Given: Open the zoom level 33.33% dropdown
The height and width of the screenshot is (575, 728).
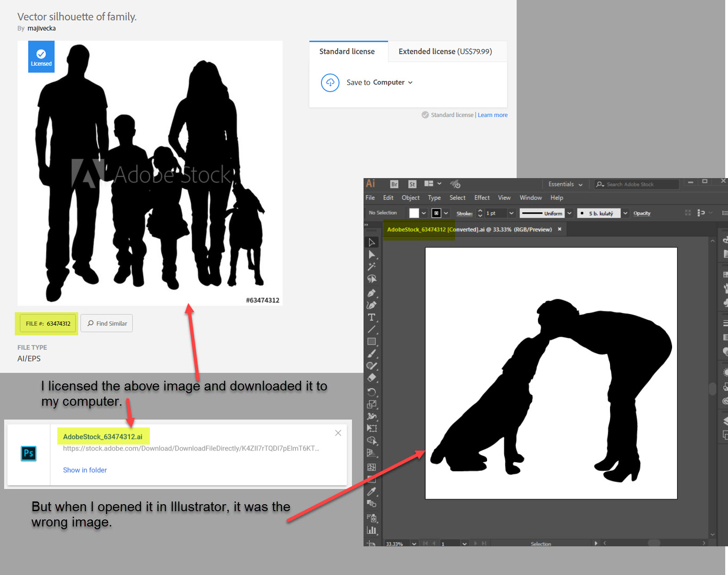Looking at the screenshot, I should [414, 544].
